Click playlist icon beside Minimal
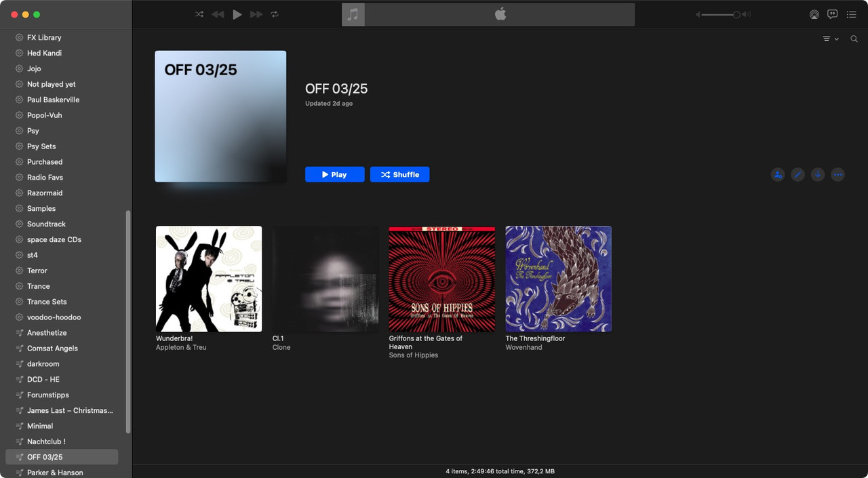 20,426
